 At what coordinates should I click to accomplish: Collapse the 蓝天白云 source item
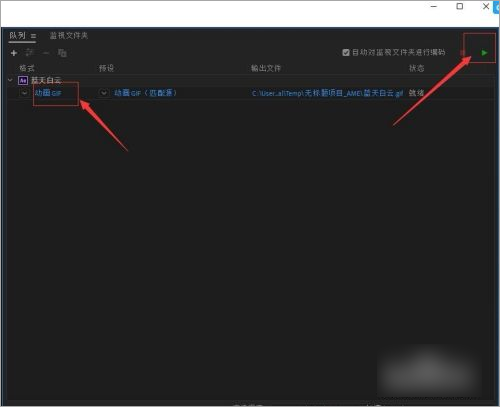tap(10, 80)
